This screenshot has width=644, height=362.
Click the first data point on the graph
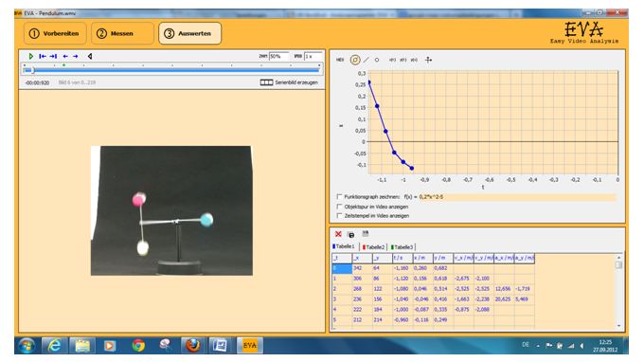pyautogui.click(x=369, y=82)
